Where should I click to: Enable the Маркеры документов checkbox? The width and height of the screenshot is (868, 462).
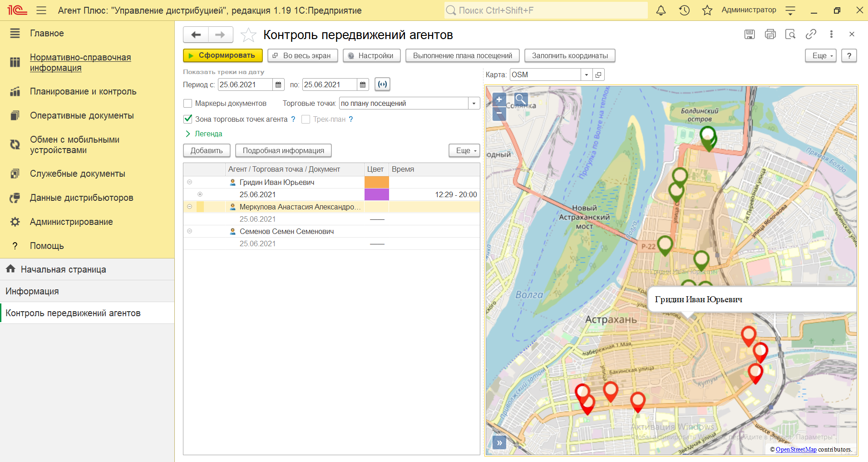[187, 104]
